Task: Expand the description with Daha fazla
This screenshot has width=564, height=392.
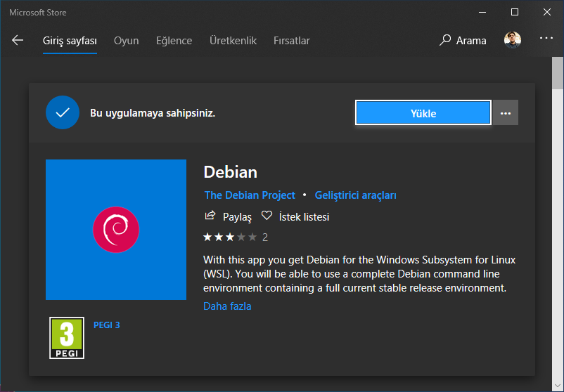Action: point(227,306)
